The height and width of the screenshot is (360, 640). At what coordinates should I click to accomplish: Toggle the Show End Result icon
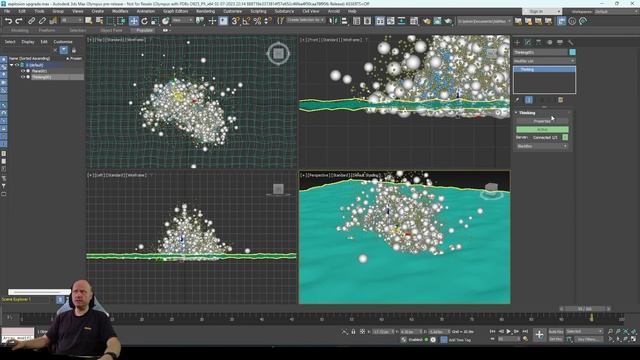(x=529, y=100)
